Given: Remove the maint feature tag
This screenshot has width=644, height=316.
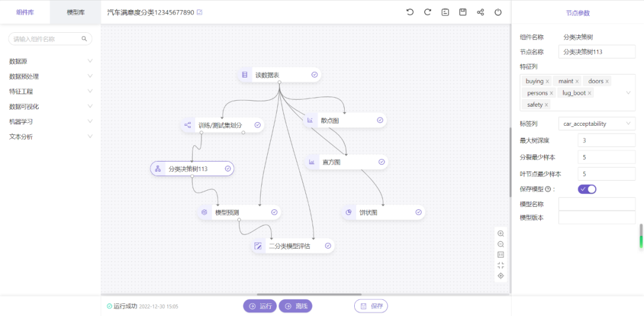Looking at the screenshot, I should point(577,81).
